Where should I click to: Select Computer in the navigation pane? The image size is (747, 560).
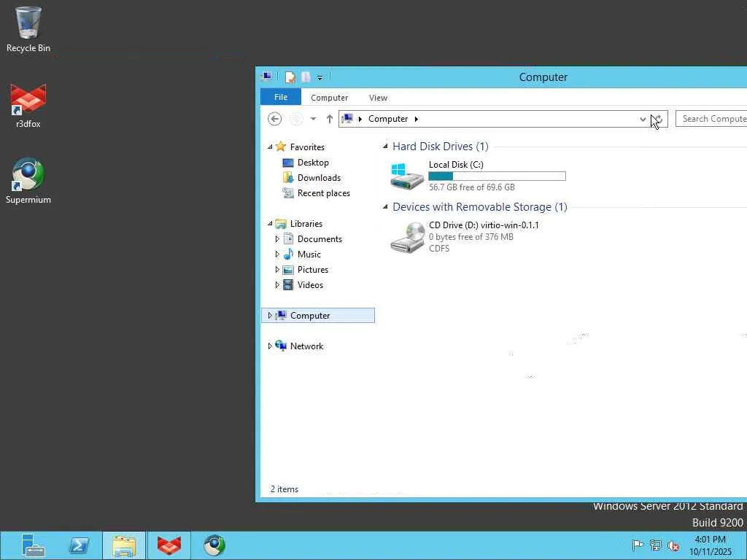click(x=309, y=315)
